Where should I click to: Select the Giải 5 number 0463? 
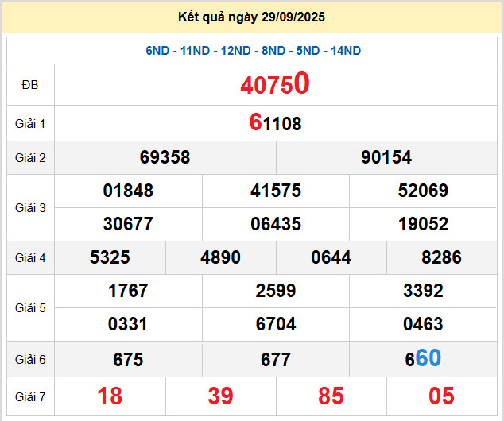click(x=423, y=324)
